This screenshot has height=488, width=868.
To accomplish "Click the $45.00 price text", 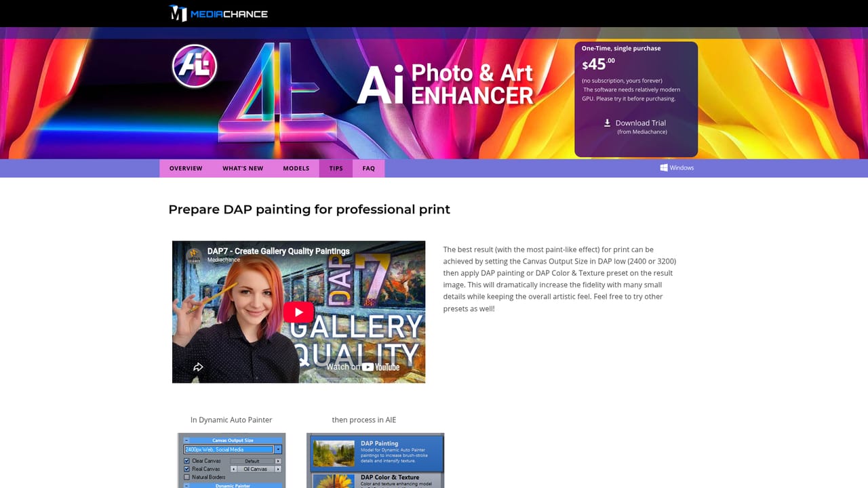I will click(599, 64).
